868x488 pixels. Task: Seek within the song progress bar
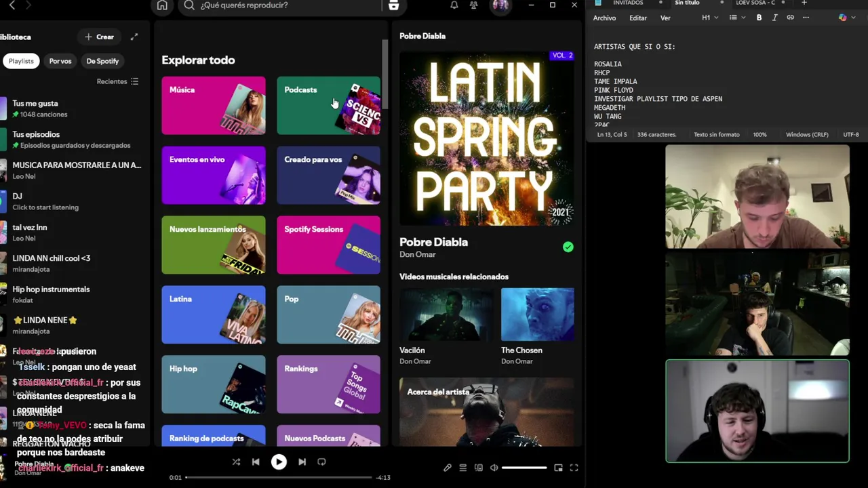[x=279, y=477]
